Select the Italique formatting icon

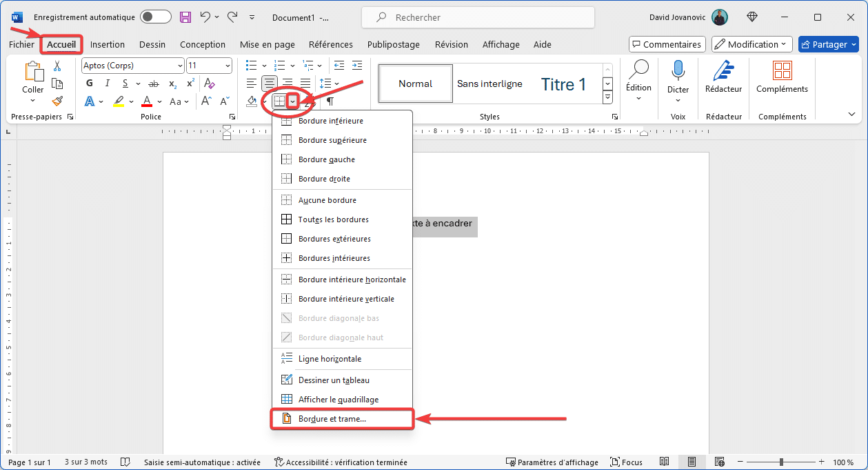pos(107,83)
